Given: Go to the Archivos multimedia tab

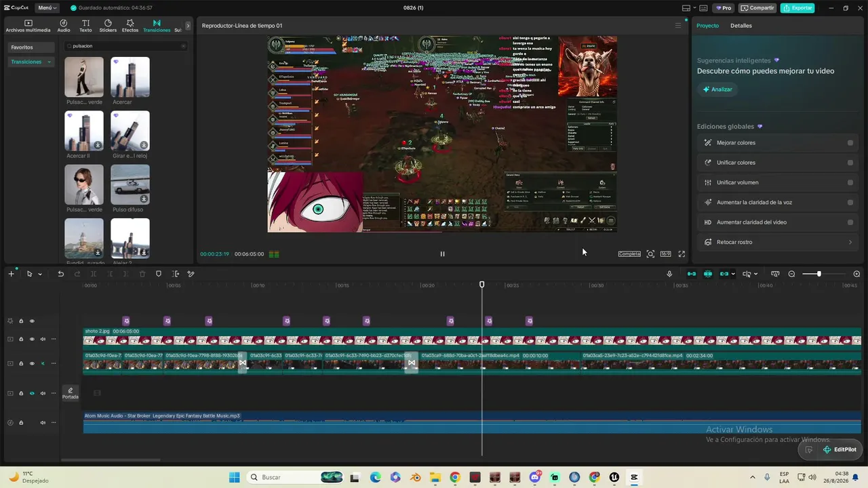Looking at the screenshot, I should pyautogui.click(x=28, y=26).
